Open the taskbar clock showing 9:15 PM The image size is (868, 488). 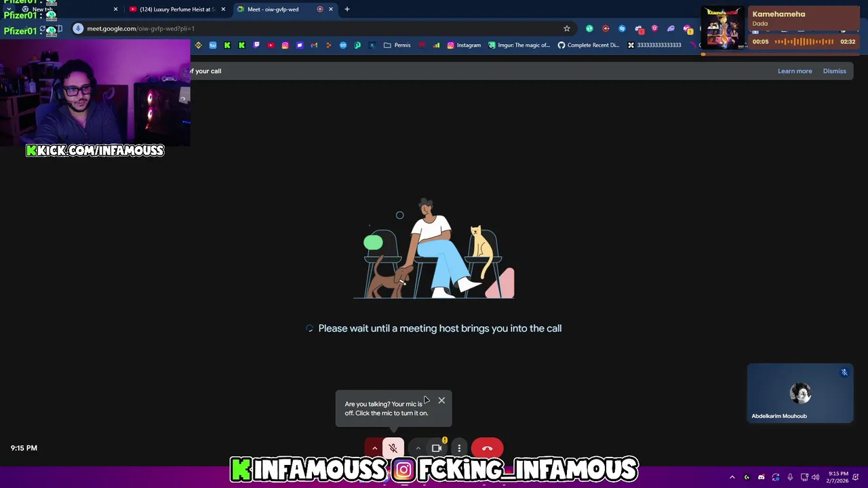838,477
